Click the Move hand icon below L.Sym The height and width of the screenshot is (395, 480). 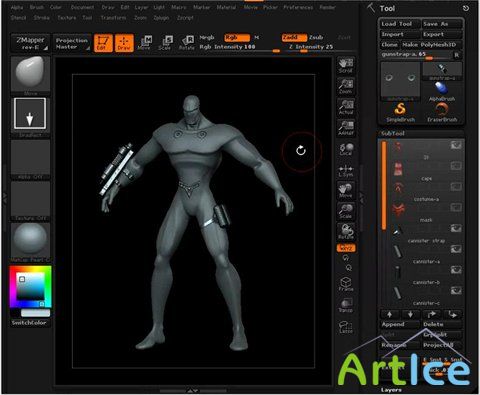coord(346,190)
